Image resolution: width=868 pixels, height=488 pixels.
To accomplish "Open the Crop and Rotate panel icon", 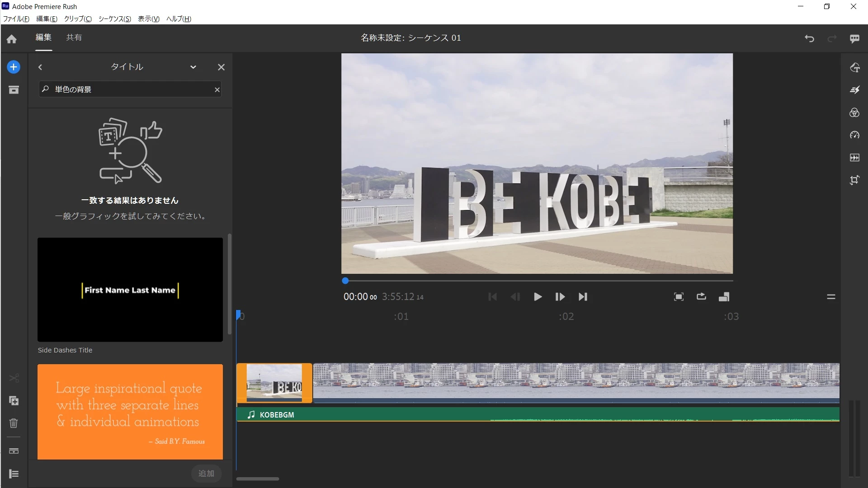I will click(x=854, y=180).
